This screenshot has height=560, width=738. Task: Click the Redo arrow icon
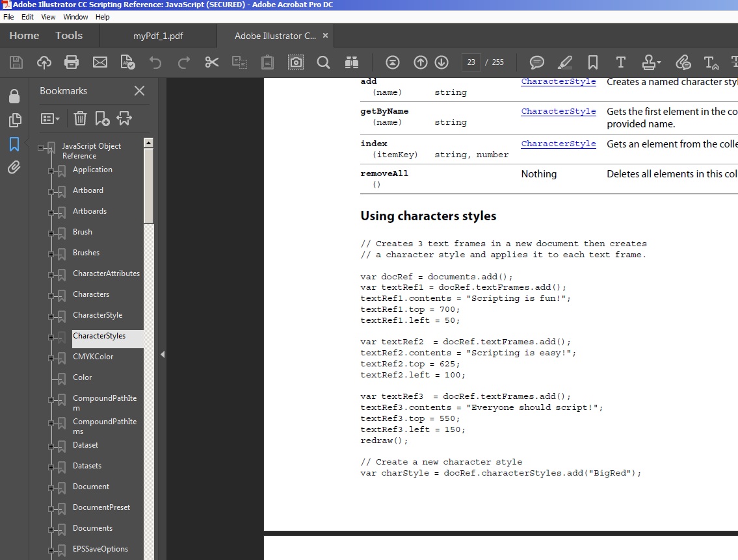[184, 62]
